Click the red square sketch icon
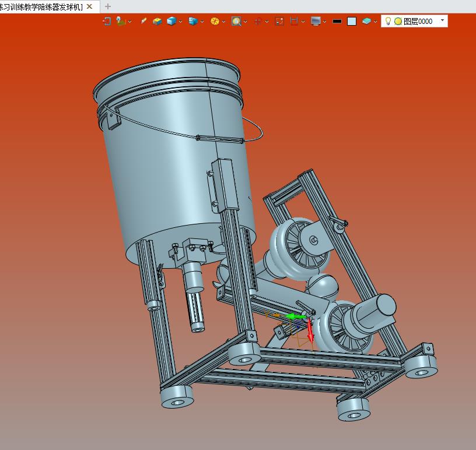This screenshot has width=476, height=450. 279,21
